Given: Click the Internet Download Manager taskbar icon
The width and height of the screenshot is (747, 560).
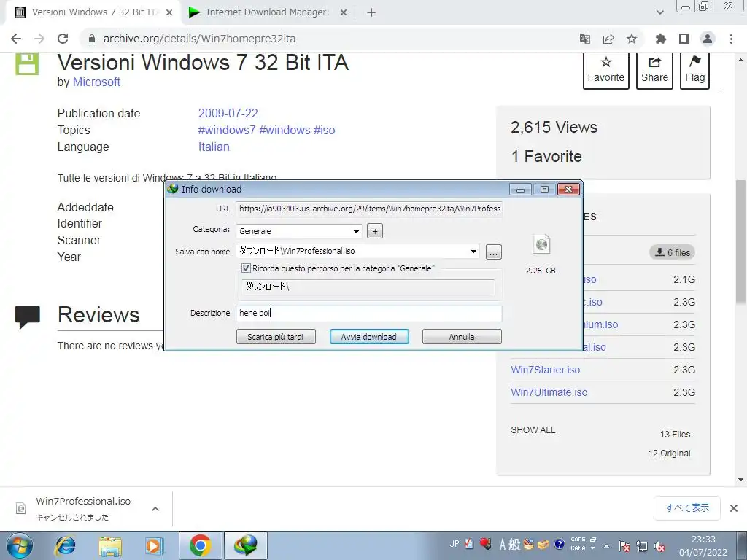Looking at the screenshot, I should [x=245, y=545].
